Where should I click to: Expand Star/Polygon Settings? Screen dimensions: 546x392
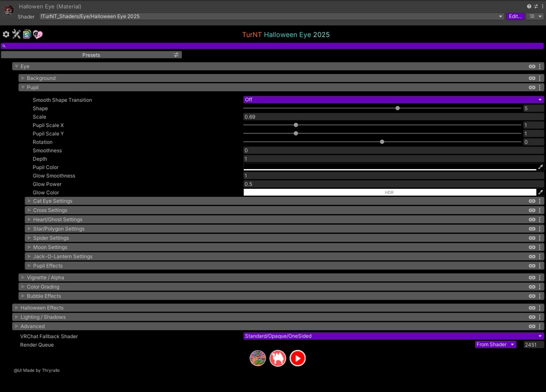coord(29,229)
